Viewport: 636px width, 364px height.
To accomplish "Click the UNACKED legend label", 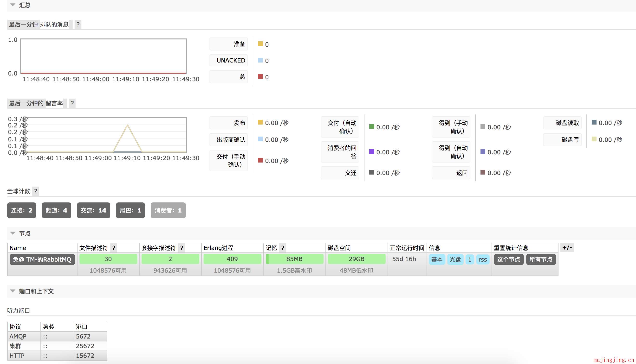I will coord(228,60).
